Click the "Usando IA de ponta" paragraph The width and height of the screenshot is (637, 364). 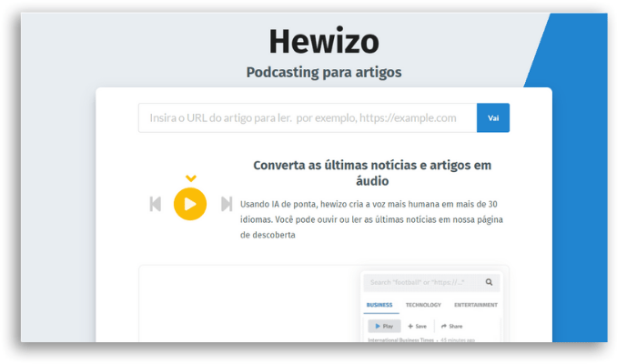pos(371,219)
